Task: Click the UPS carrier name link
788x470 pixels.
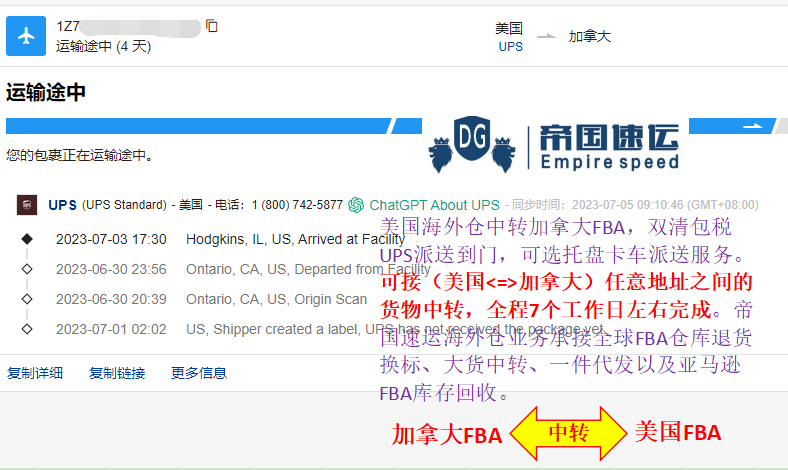Action: point(62,205)
